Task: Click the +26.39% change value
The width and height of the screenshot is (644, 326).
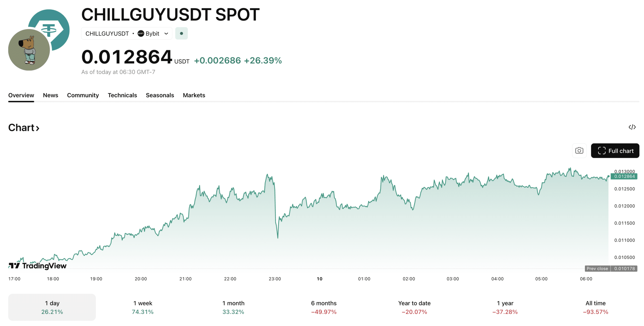Action: click(x=263, y=60)
